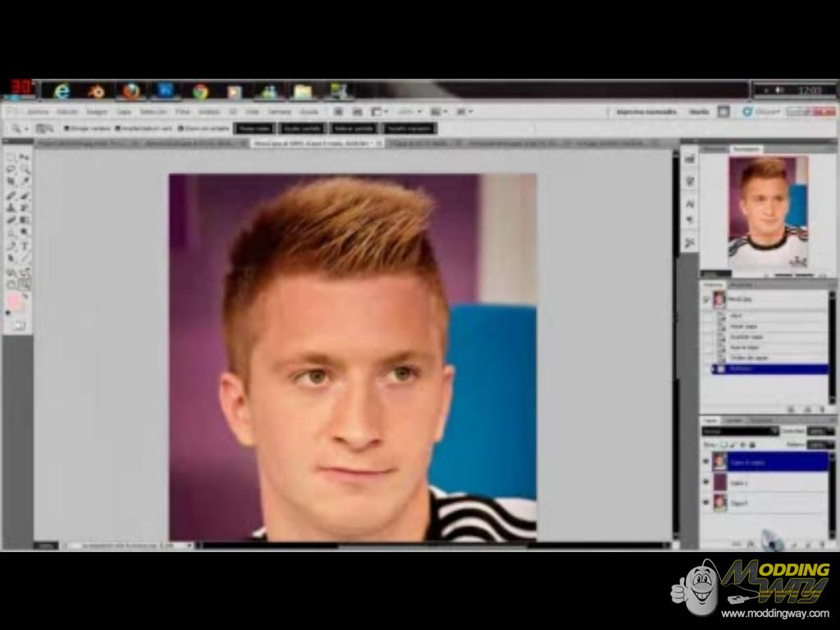
Task: Click the lock all icon in Layers panel
Action: [752, 444]
